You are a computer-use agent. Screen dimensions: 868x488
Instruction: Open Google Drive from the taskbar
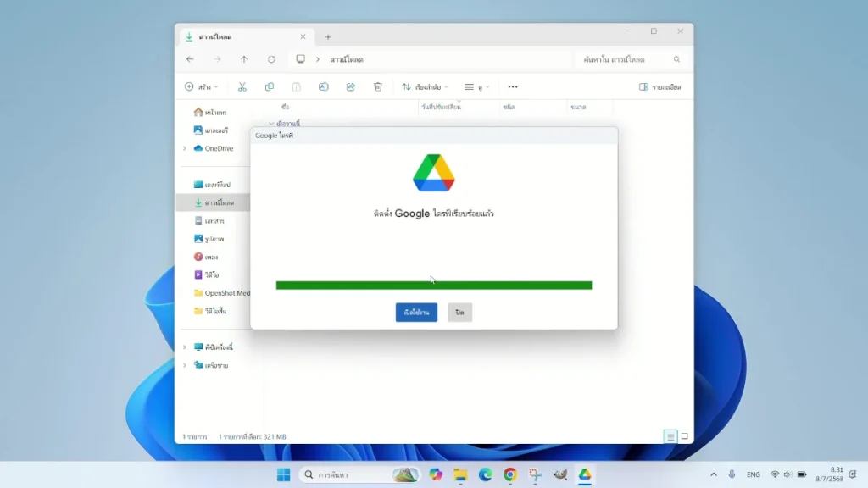585,474
